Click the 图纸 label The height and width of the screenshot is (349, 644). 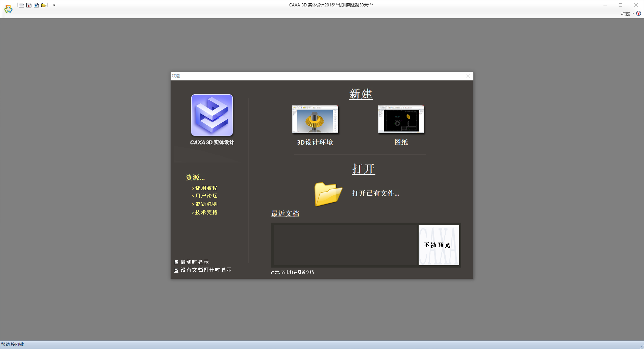tap(401, 142)
